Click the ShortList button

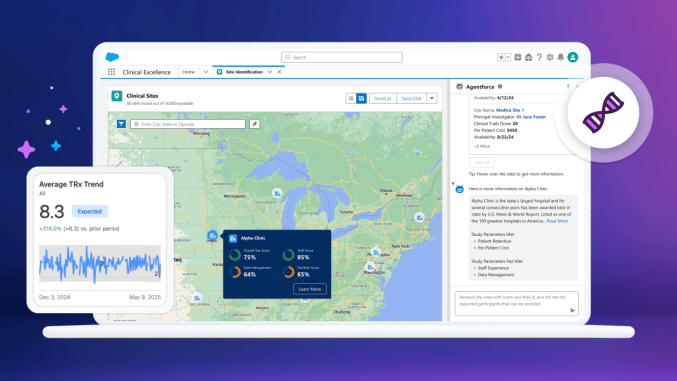click(x=383, y=98)
